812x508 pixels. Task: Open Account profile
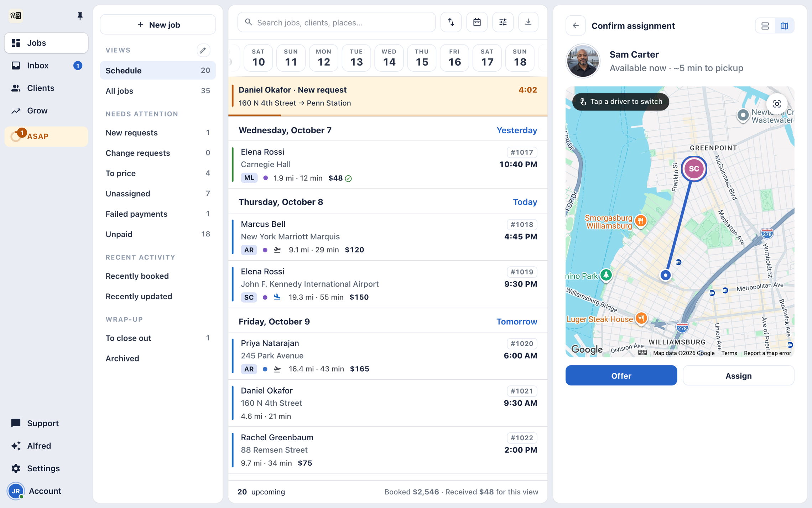[x=46, y=491]
